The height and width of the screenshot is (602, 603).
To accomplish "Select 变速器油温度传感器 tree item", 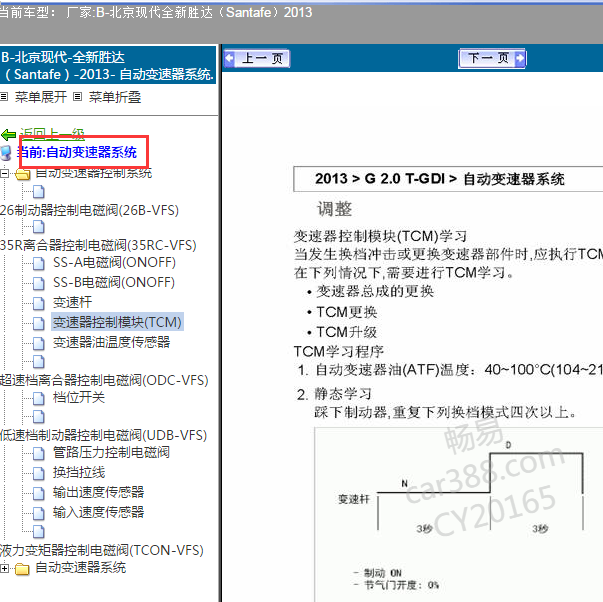I will (111, 342).
